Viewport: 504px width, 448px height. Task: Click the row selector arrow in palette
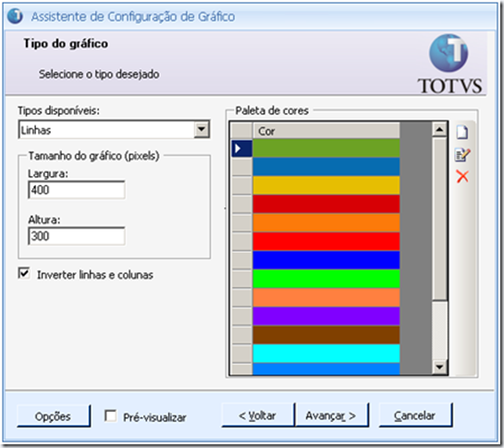241,148
